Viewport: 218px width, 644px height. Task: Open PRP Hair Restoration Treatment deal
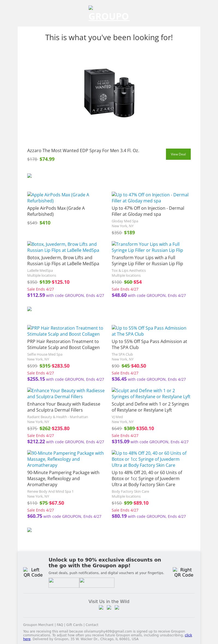(x=65, y=331)
